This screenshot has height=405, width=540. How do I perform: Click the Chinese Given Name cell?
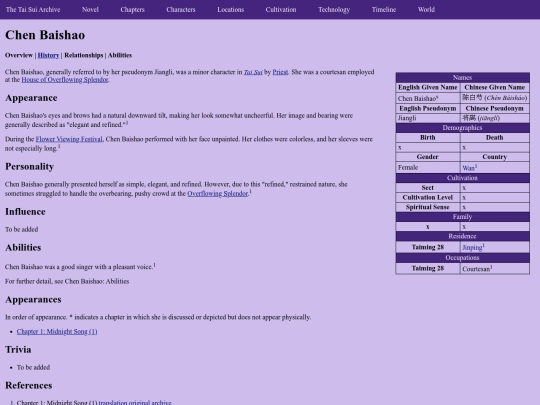point(495,87)
